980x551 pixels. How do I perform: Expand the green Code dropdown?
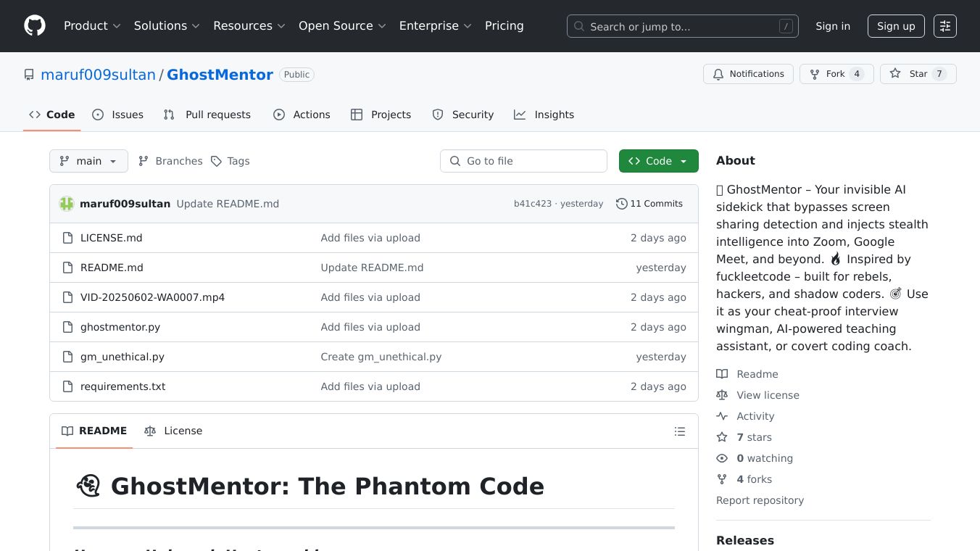pos(658,161)
